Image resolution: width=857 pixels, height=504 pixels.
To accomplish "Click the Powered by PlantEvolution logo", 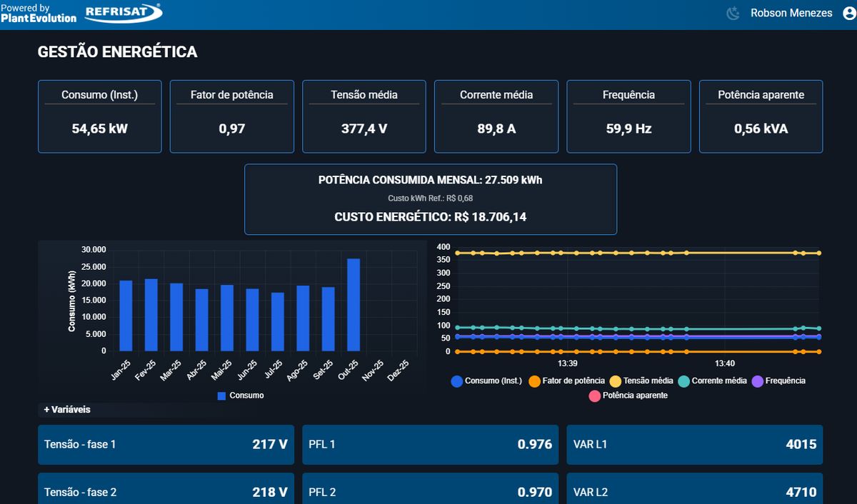I will pos(39,13).
